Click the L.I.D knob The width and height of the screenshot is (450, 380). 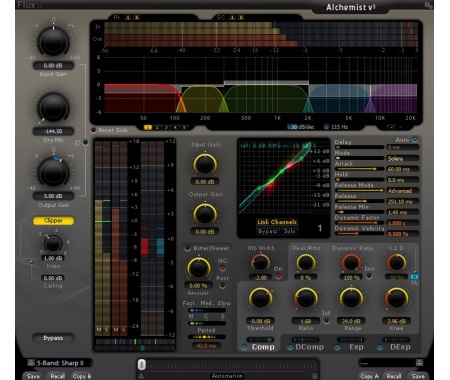coord(396,263)
